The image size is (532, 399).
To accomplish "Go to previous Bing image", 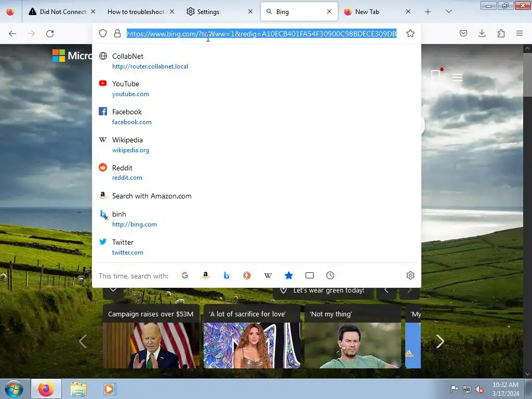I will tap(387, 291).
